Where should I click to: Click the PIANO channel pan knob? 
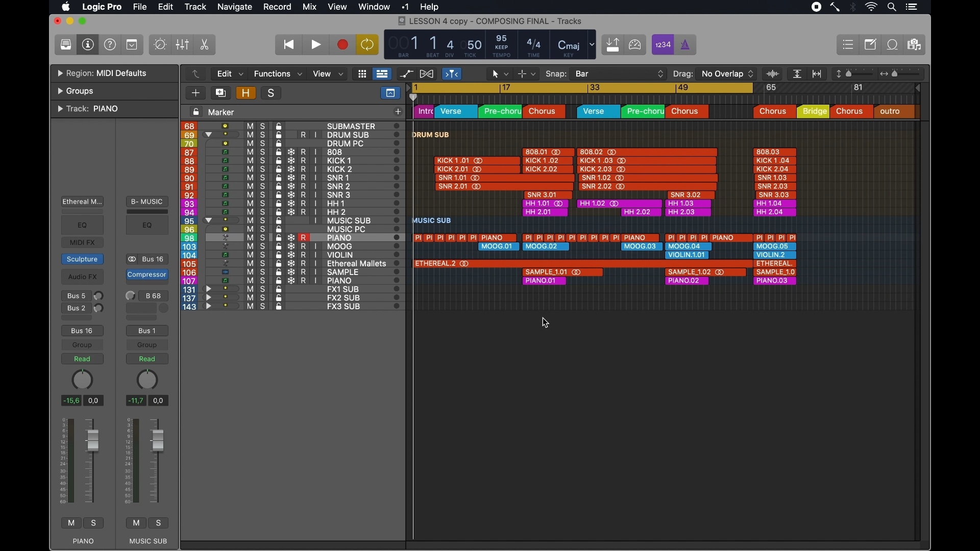coord(82,381)
